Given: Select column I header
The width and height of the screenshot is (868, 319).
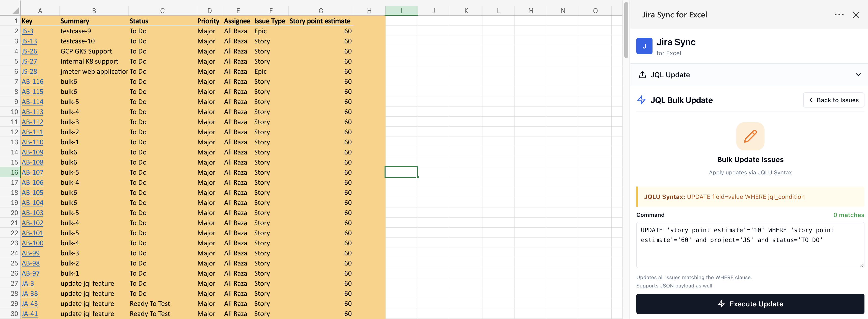Looking at the screenshot, I should pyautogui.click(x=401, y=11).
